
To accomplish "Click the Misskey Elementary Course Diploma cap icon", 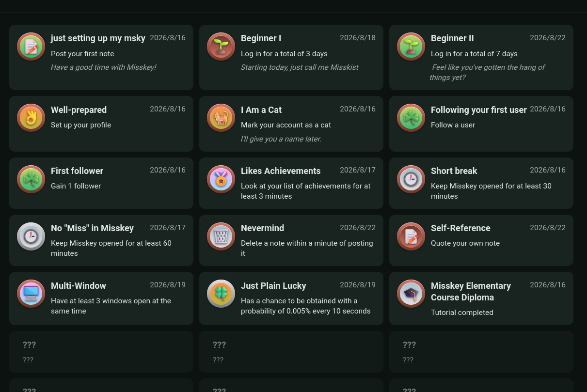I will tap(411, 294).
